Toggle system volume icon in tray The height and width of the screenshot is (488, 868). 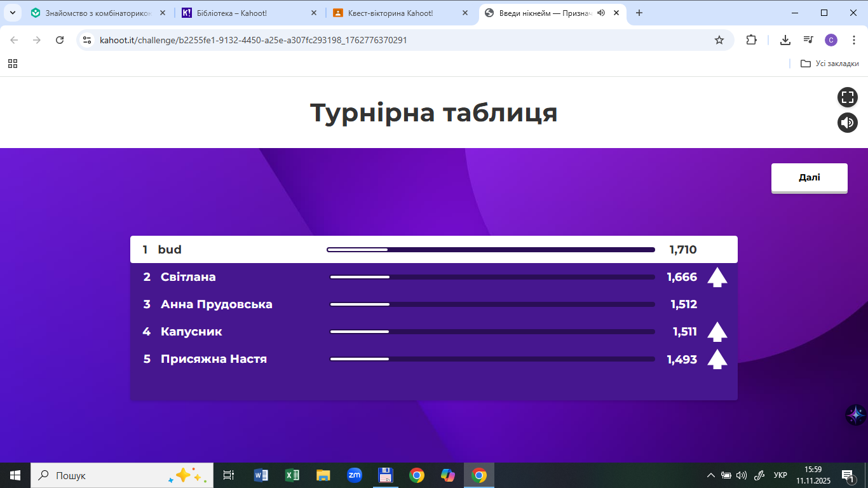tap(741, 475)
